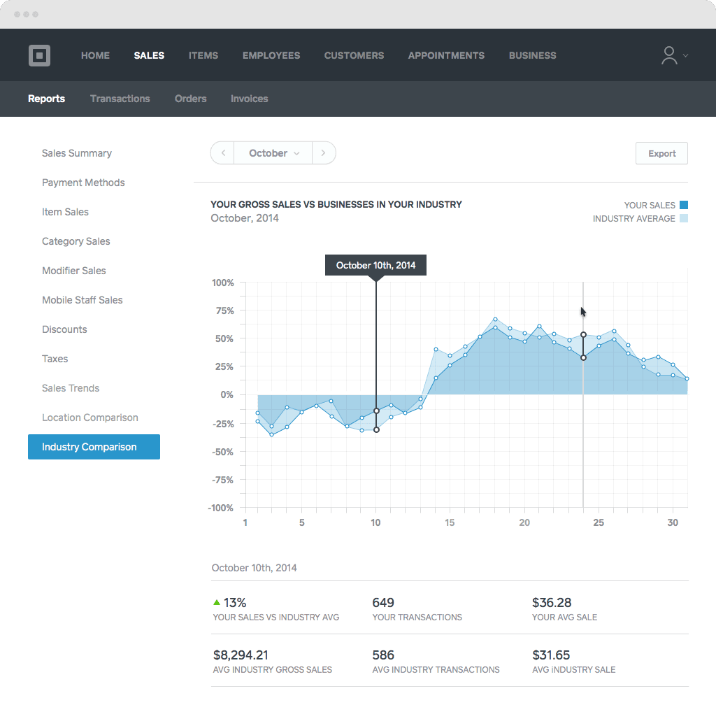The height and width of the screenshot is (728, 716).
Task: Expand the account menu chevron
Action: point(686,56)
